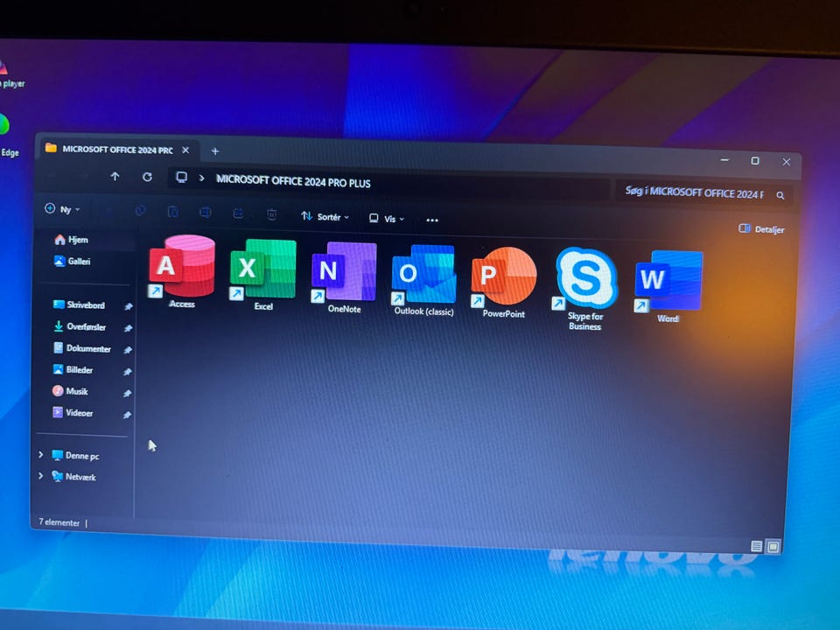Select Denne pc in sidebar
840x630 pixels.
point(75,455)
